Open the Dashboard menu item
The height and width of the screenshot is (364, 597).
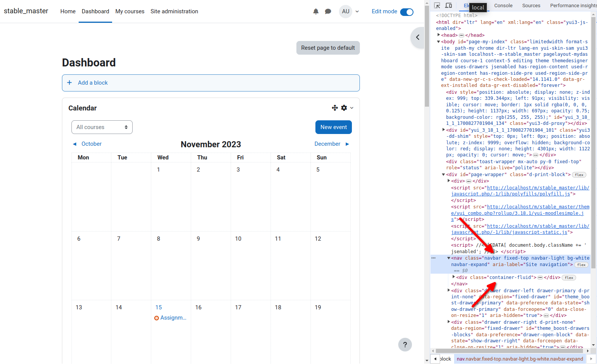[95, 11]
